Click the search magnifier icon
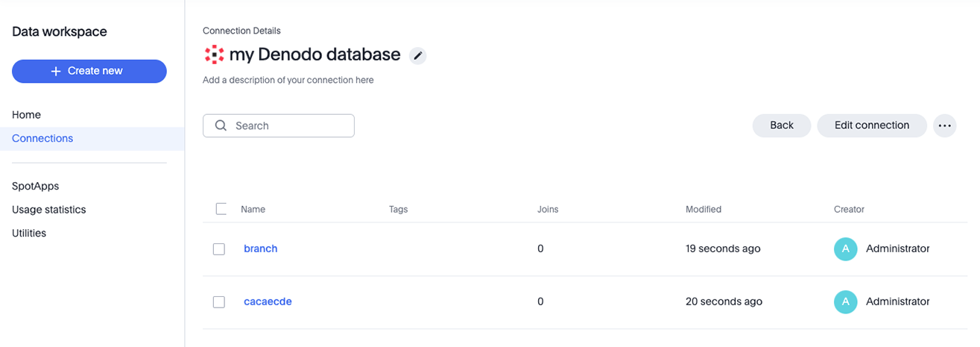Image resolution: width=980 pixels, height=347 pixels. (x=221, y=125)
